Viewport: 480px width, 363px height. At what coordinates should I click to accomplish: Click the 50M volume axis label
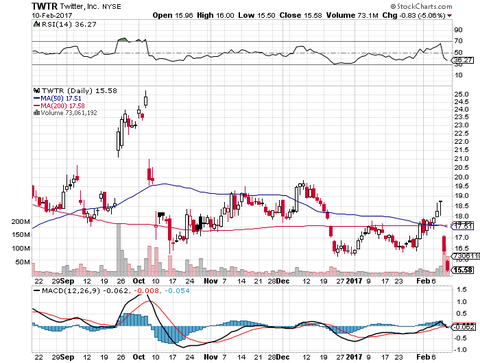click(x=23, y=262)
